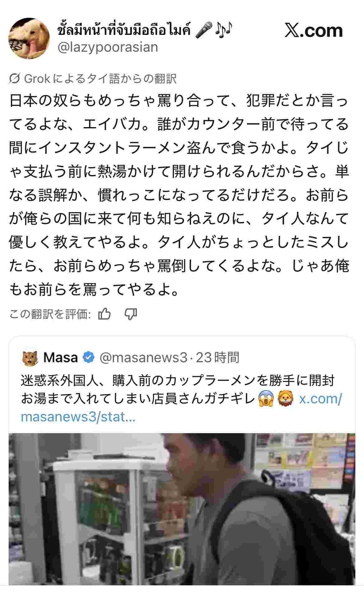The height and width of the screenshot is (593, 364).
Task: Open Masa's cat avatar icon
Action: [30, 358]
